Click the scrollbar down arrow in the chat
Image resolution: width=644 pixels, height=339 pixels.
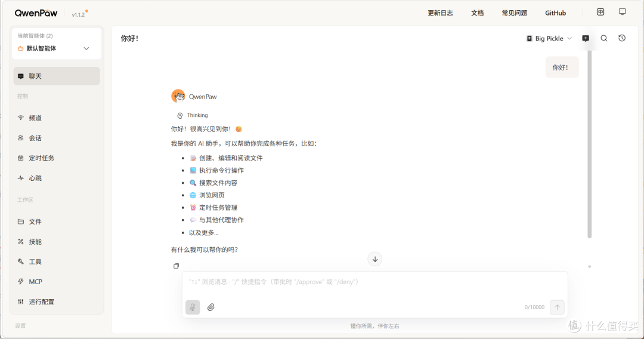click(589, 267)
